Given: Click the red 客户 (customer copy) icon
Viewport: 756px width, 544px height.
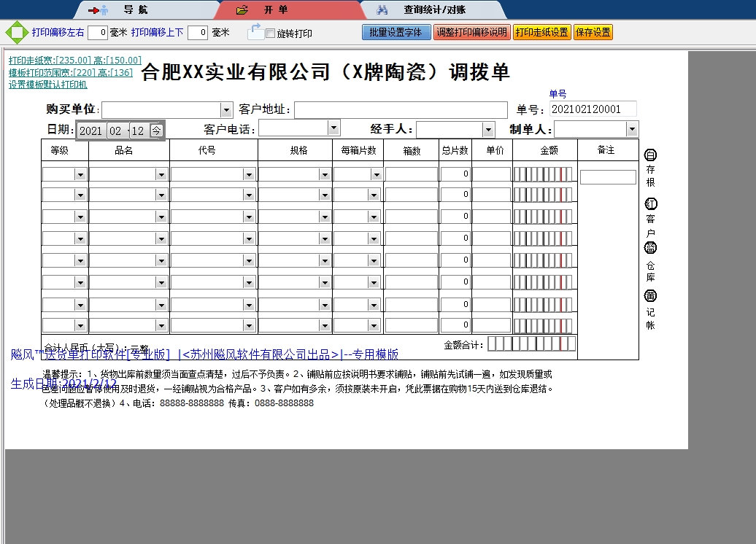Looking at the screenshot, I should click(x=650, y=206).
